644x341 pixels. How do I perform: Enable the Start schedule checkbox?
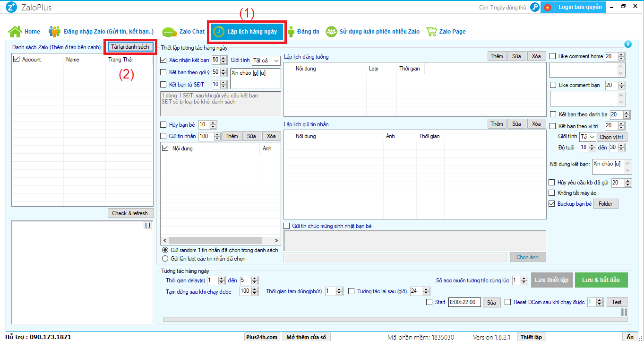(x=429, y=302)
